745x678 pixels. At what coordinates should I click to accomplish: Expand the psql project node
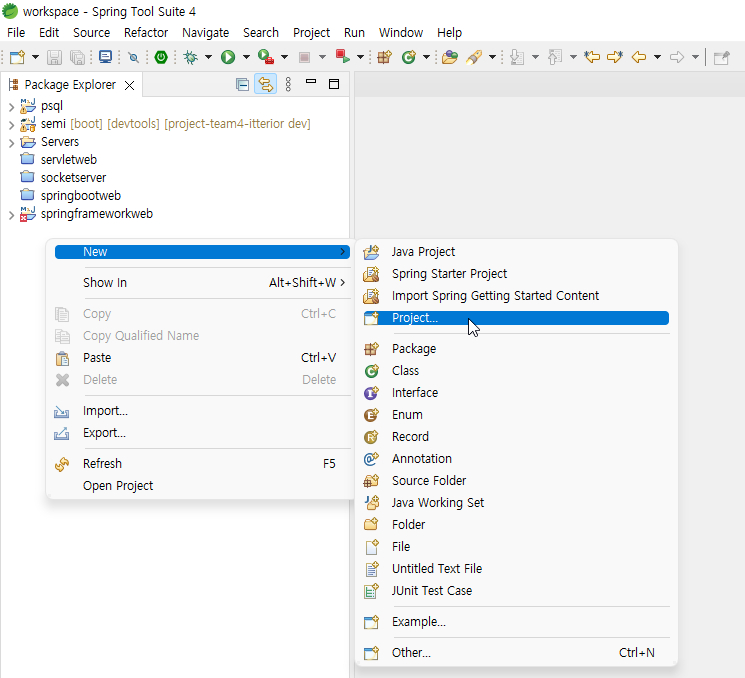pyautogui.click(x=11, y=107)
